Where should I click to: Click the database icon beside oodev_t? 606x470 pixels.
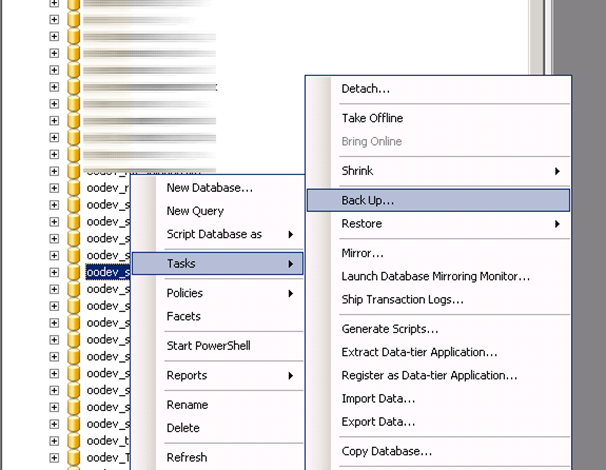point(73,441)
